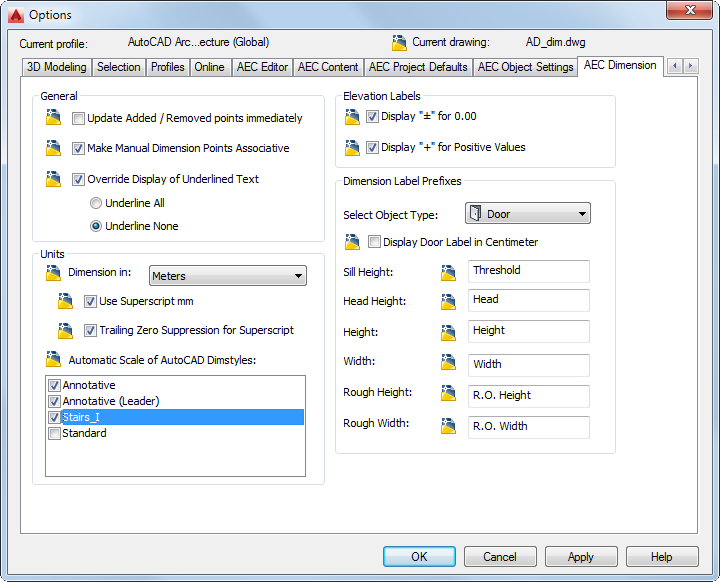Click drawing icon beside Trailing Zero Suppression
The image size is (720, 582).
pos(65,330)
